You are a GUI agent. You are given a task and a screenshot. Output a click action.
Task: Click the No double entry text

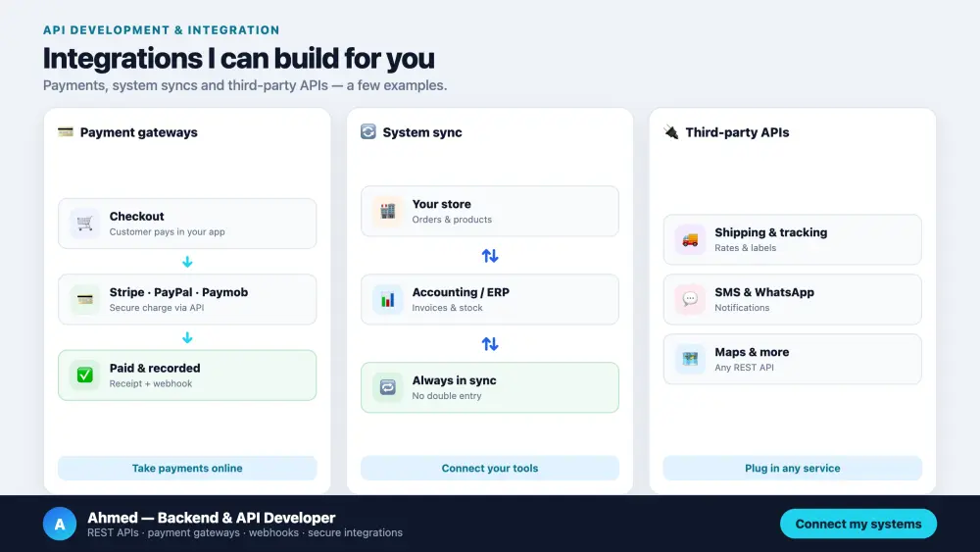447,396
